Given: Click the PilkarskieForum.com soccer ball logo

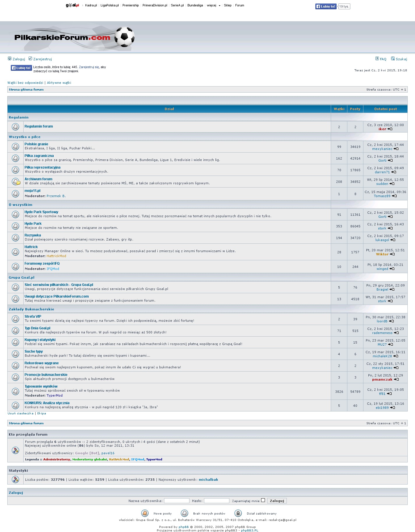Looking at the screenshot, I should [x=124, y=37].
